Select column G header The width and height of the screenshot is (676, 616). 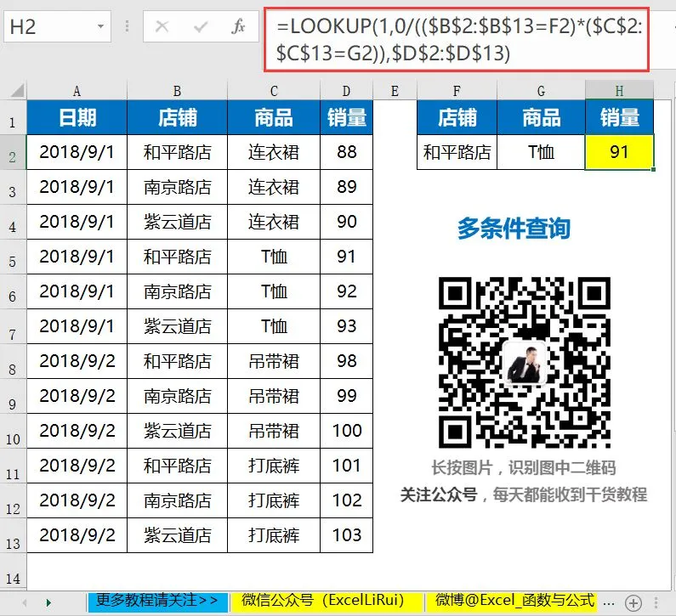tap(541, 91)
